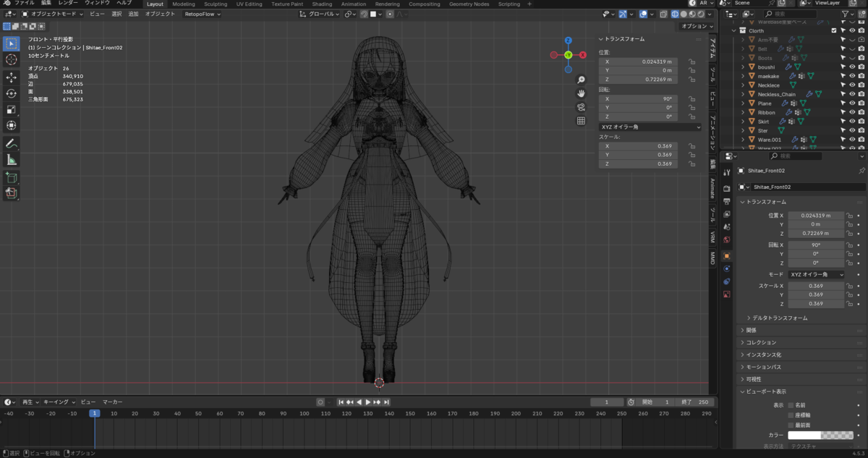The width and height of the screenshot is (868, 458).
Task: Activate the 3D Cursor tool
Action: click(12, 59)
